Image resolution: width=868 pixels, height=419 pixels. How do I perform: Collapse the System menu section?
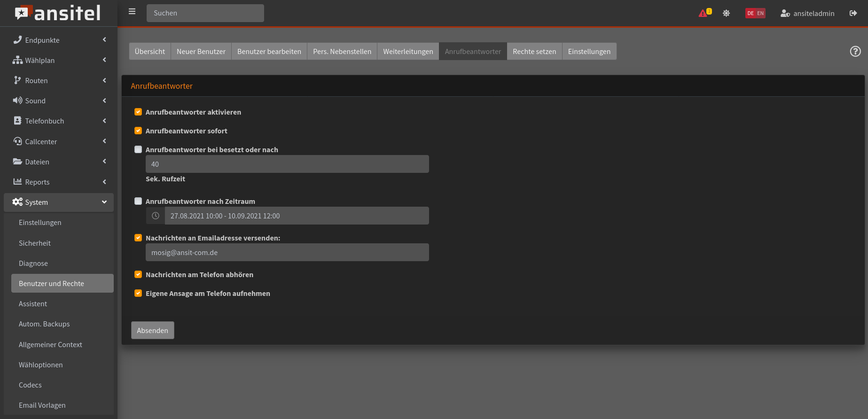59,202
